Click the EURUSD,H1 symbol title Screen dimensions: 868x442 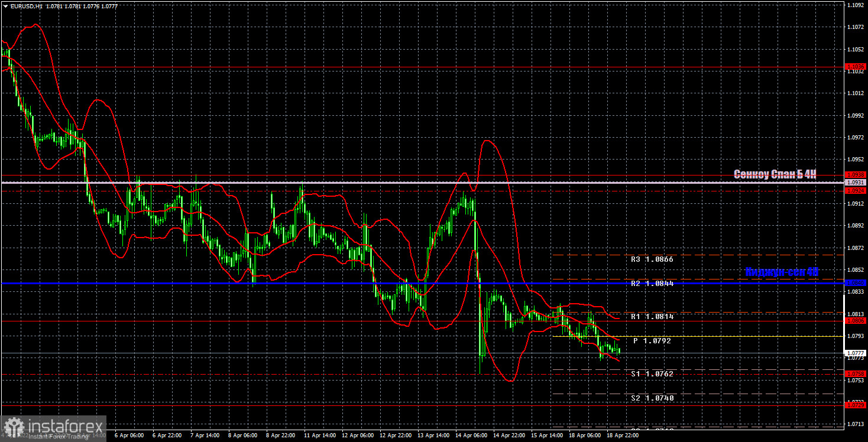(x=26, y=6)
